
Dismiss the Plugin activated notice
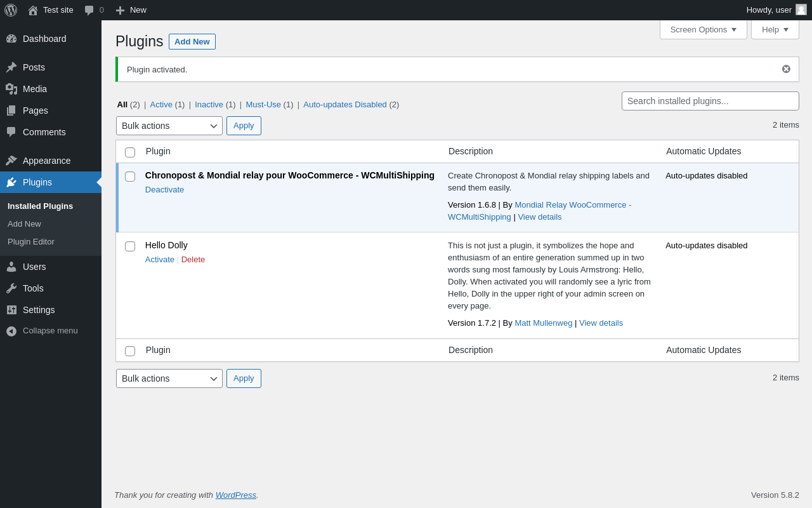786,69
